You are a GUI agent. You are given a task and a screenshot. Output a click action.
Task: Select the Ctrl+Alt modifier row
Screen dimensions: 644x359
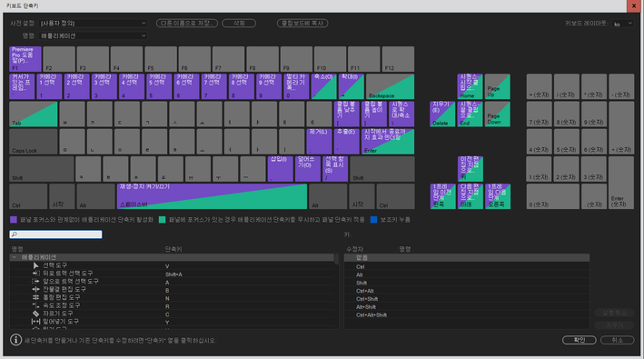point(467,291)
